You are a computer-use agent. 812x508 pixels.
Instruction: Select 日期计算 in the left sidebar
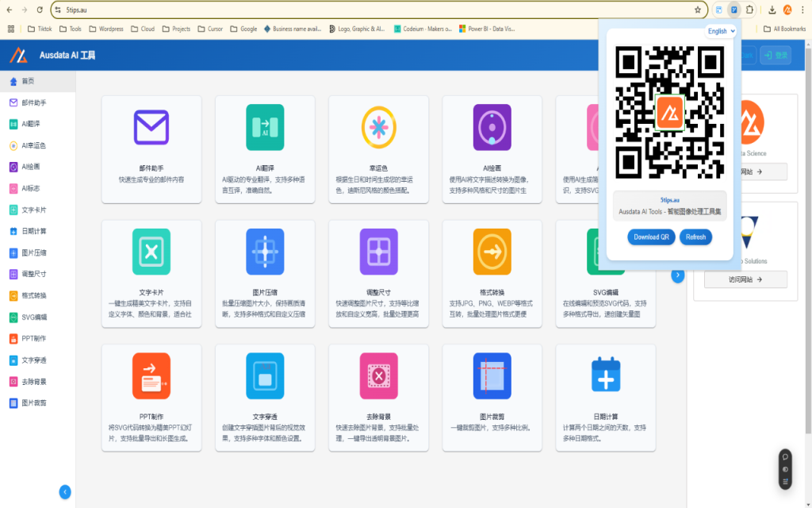click(x=38, y=231)
